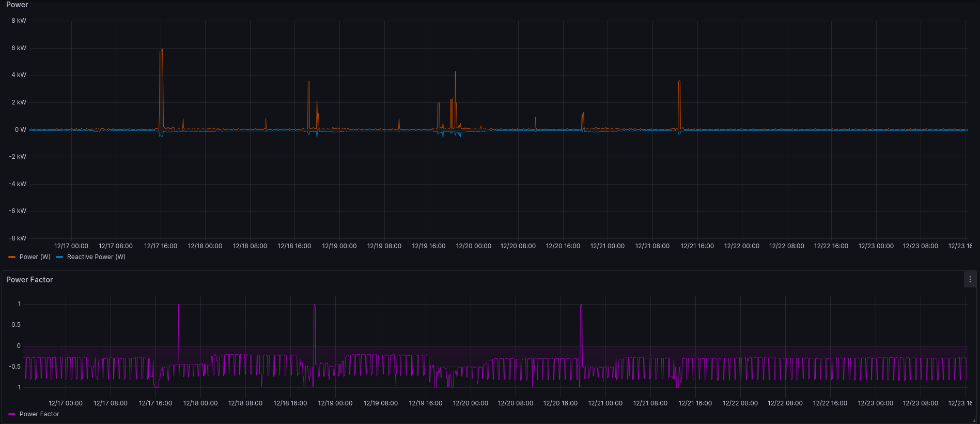Click the "4 kW" y-axis label
Viewport: 980px width, 424px height.
[19, 75]
